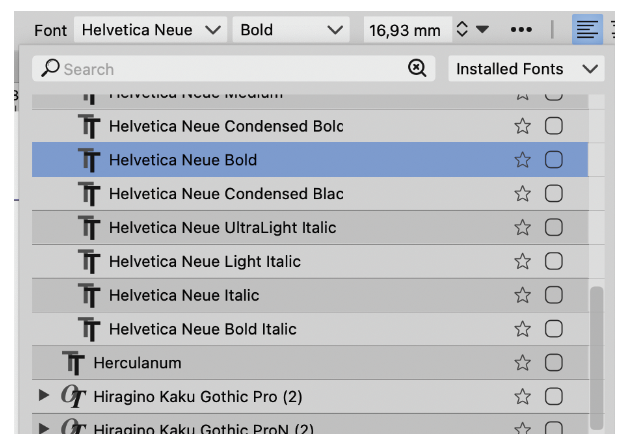The height and width of the screenshot is (448, 632).
Task: Open the Helvetica Neue font family dropdown
Action: [x=150, y=30]
